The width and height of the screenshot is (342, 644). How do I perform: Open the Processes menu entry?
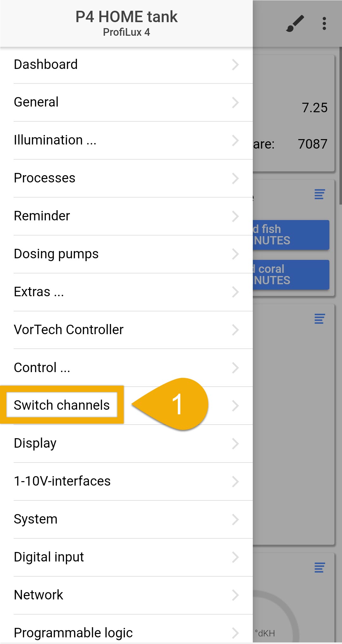(x=127, y=178)
